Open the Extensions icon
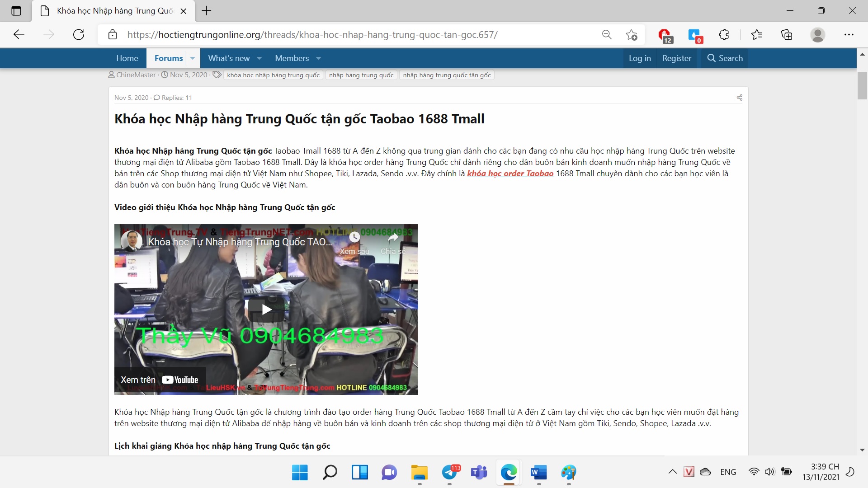Screen dimensions: 868x488 coord(724,34)
